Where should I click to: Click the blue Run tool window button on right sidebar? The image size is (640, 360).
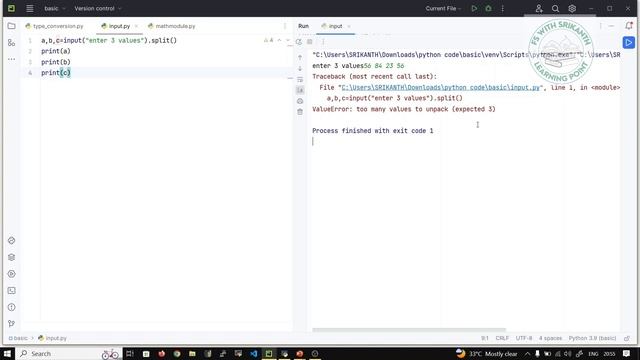pyautogui.click(x=629, y=42)
